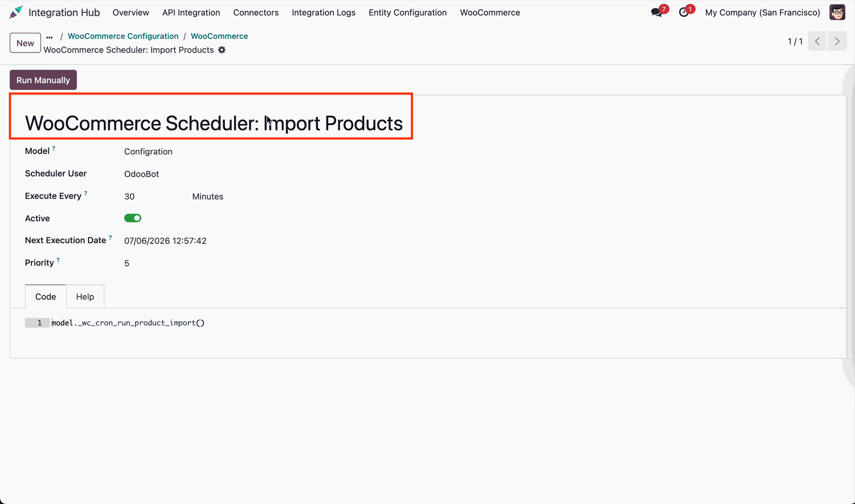Go to previous record arrow

point(817,41)
